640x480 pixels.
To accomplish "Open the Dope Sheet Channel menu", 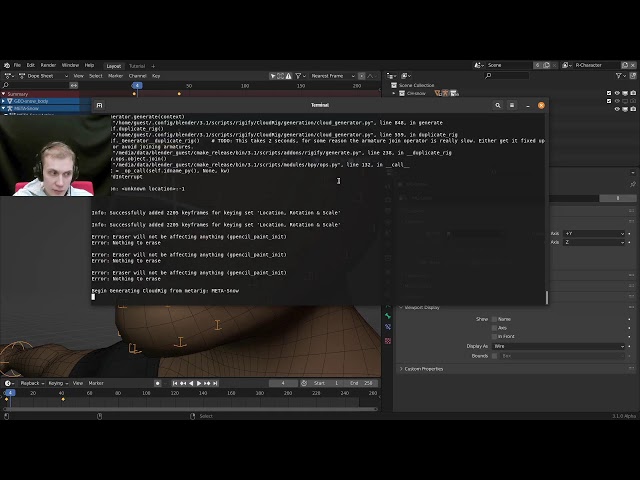I will coord(138,76).
